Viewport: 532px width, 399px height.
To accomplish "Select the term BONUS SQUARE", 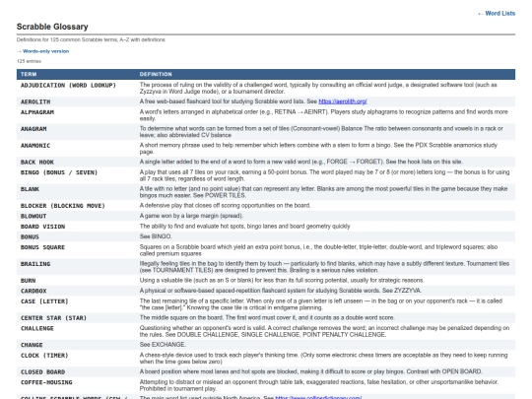I will click(42, 247).
